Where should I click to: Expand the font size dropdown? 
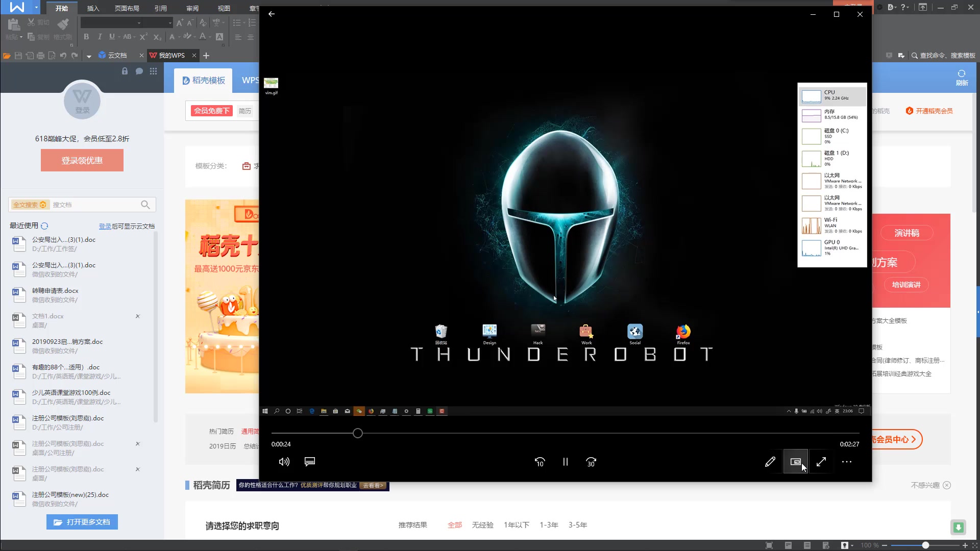pos(170,23)
